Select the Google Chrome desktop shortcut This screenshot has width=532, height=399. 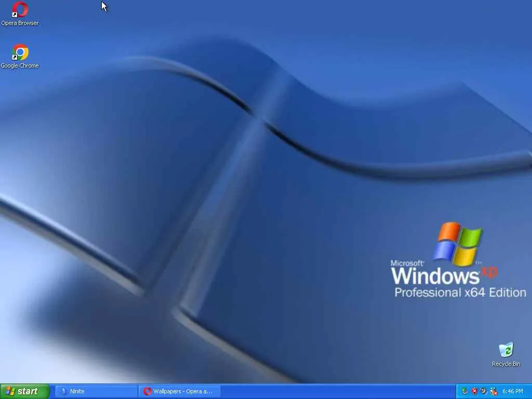point(20,56)
